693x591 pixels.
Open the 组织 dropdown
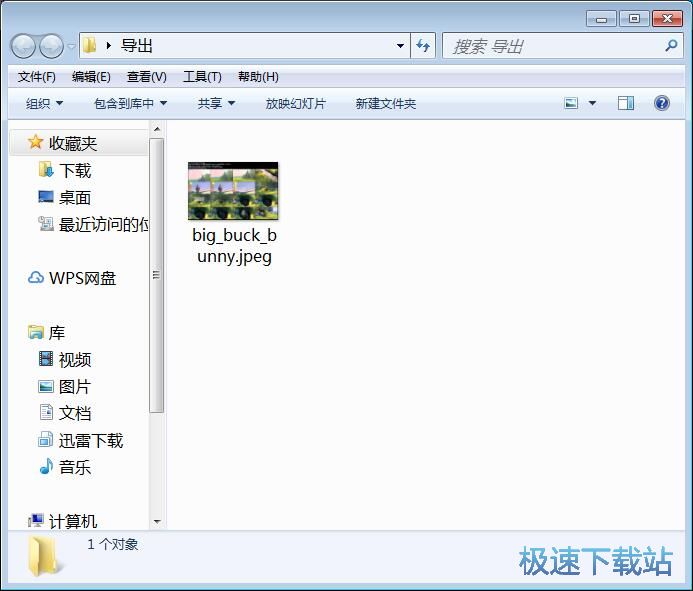pyautogui.click(x=44, y=103)
